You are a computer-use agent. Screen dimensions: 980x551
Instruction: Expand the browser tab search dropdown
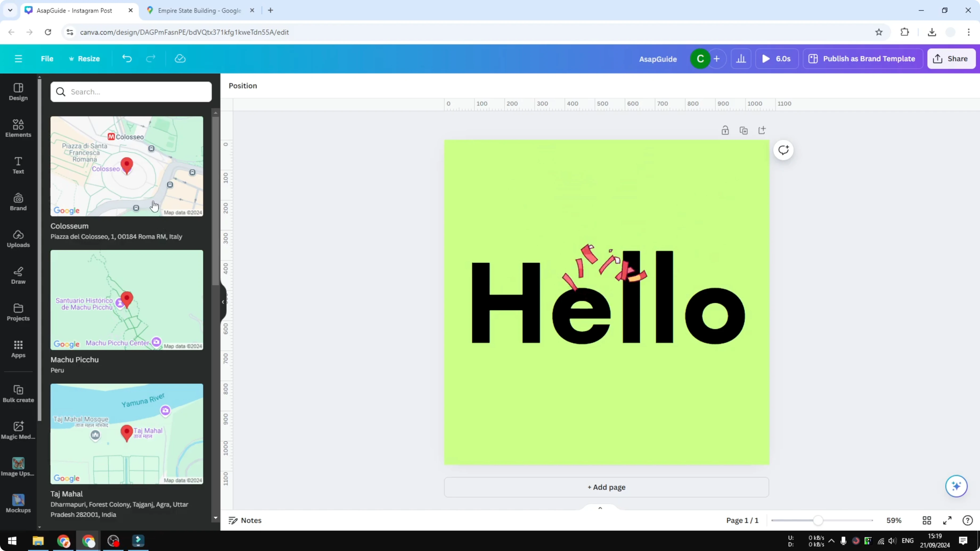point(10,10)
